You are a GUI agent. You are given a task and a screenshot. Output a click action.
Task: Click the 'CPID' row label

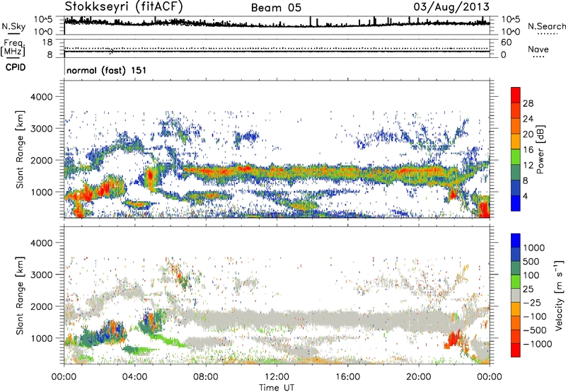pos(16,67)
